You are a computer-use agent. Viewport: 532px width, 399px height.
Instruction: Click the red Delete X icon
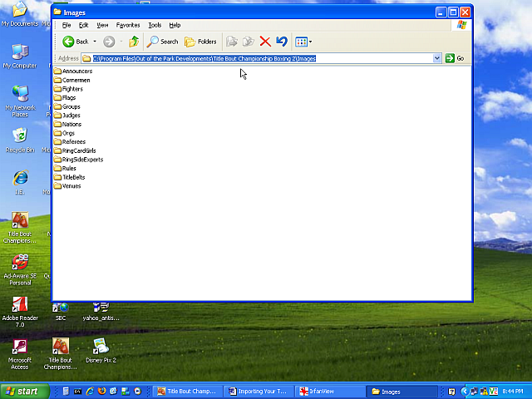point(265,42)
